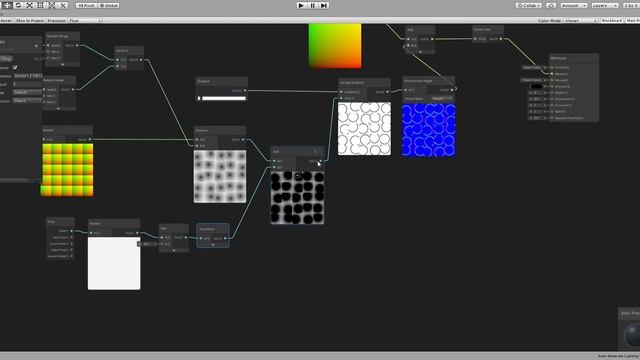Click the Out port of Normal From Height
Screen dimensions: 640x360
[x=452, y=90]
